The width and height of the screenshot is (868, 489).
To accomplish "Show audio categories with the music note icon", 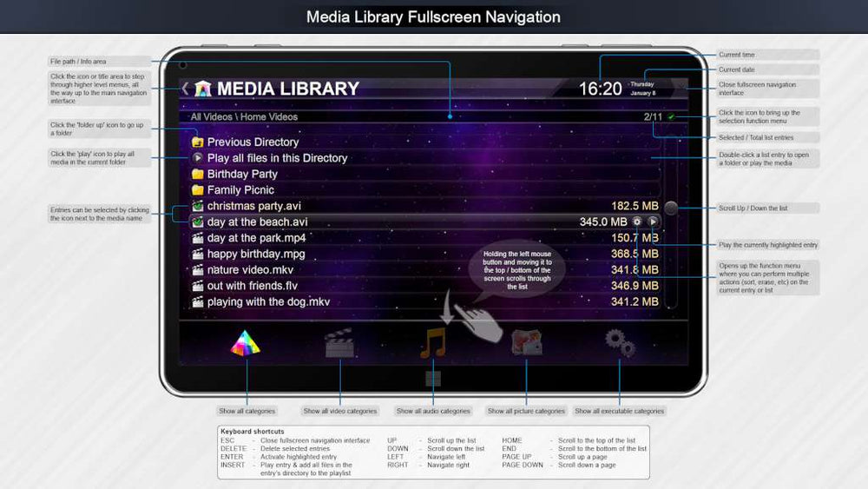I will click(x=433, y=343).
